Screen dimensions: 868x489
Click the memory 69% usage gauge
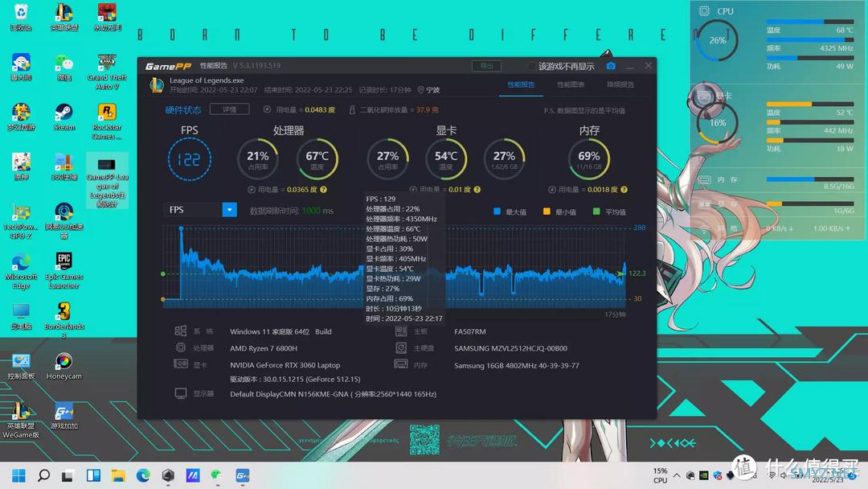pyautogui.click(x=589, y=159)
